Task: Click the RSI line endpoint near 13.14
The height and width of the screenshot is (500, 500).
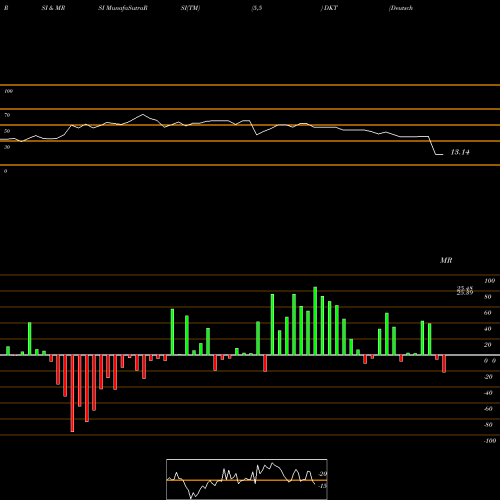Action: pyautogui.click(x=442, y=155)
